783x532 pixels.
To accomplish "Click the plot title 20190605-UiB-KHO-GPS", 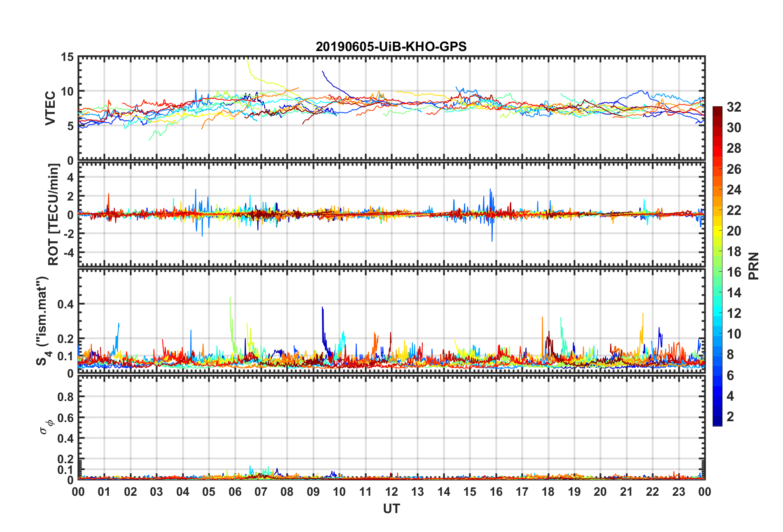I will pyautogui.click(x=391, y=47).
